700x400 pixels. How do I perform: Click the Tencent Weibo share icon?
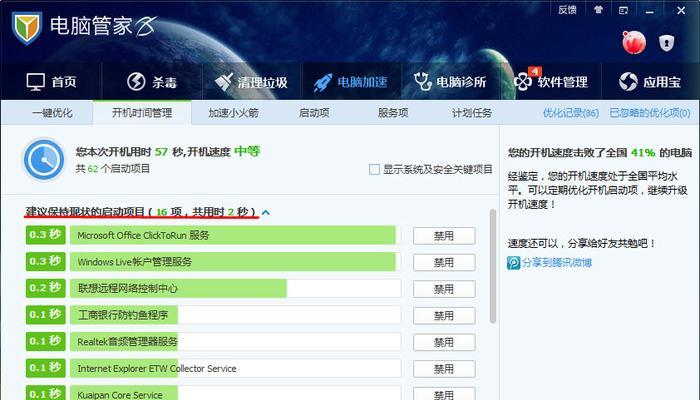(513, 262)
